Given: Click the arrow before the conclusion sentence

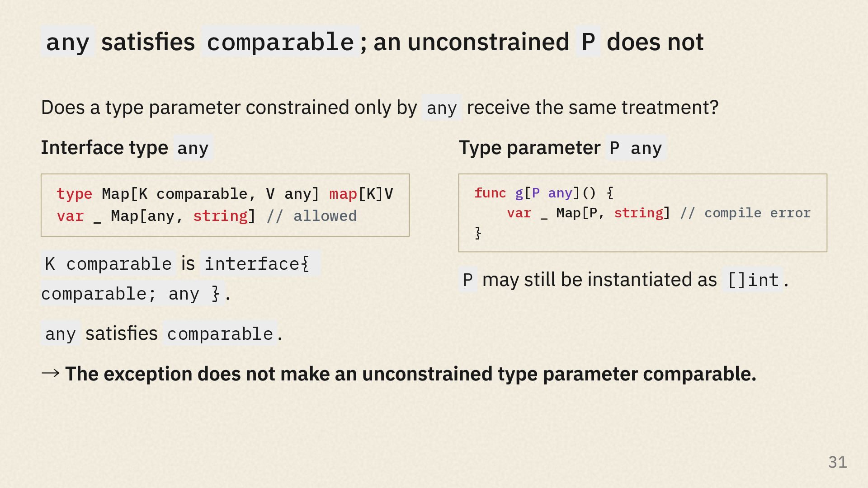Looking at the screenshot, I should click(50, 373).
